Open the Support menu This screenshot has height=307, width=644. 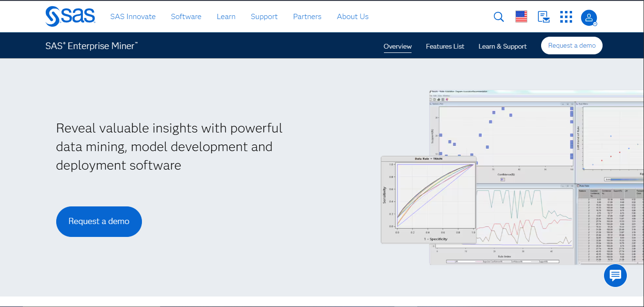pos(264,16)
